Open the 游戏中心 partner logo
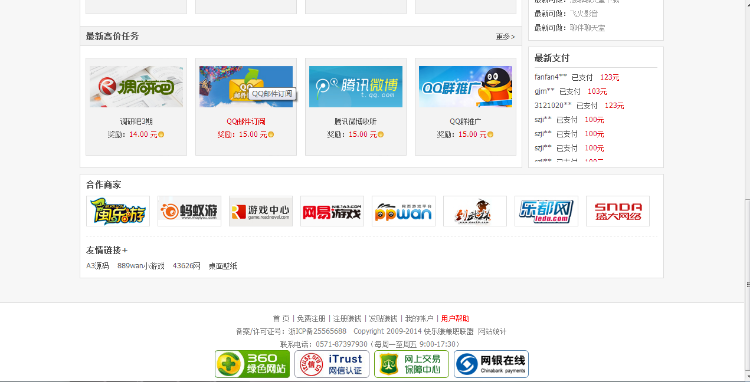The width and height of the screenshot is (750, 382). pos(261,211)
